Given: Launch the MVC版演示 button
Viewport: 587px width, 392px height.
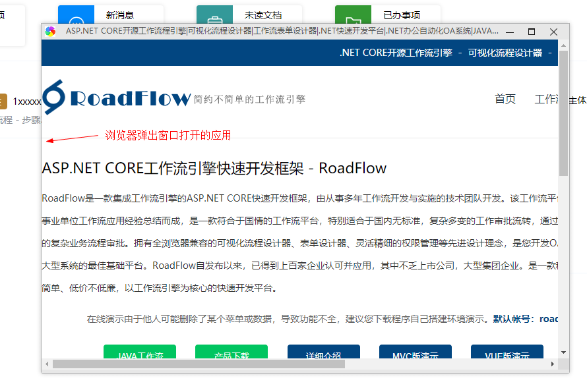Looking at the screenshot, I should pos(415,352).
